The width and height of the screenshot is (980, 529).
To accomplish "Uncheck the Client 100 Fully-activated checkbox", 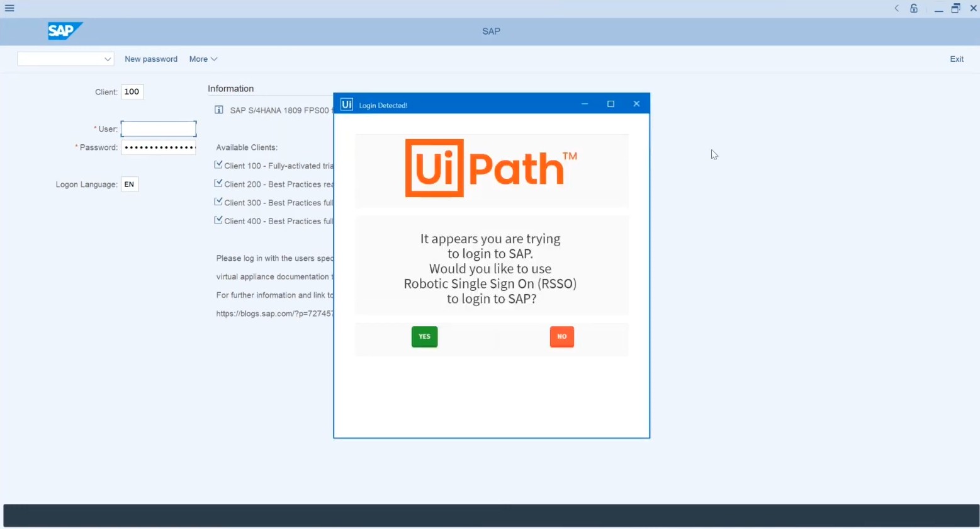I will (218, 164).
